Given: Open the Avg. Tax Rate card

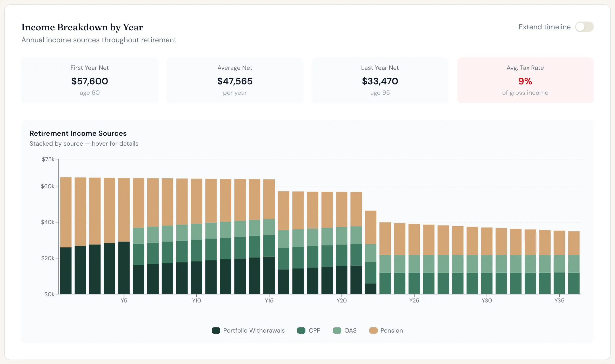Looking at the screenshot, I should point(525,80).
